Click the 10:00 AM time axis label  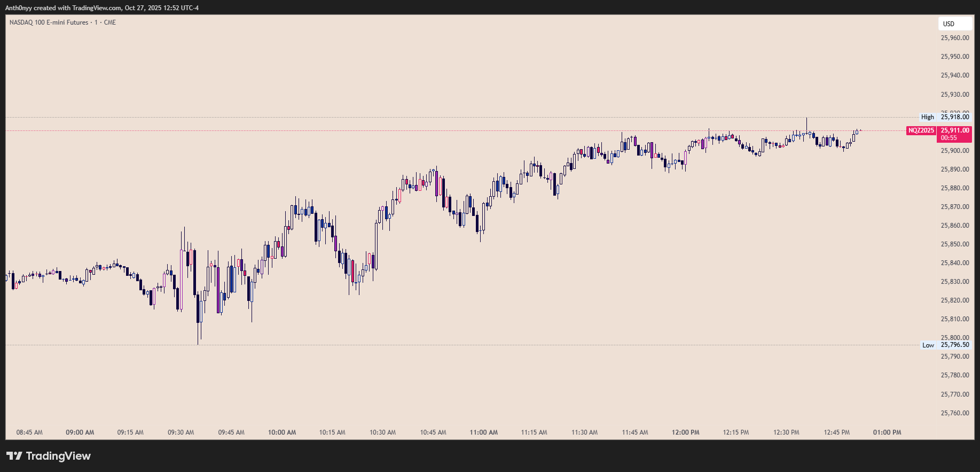pyautogui.click(x=282, y=432)
